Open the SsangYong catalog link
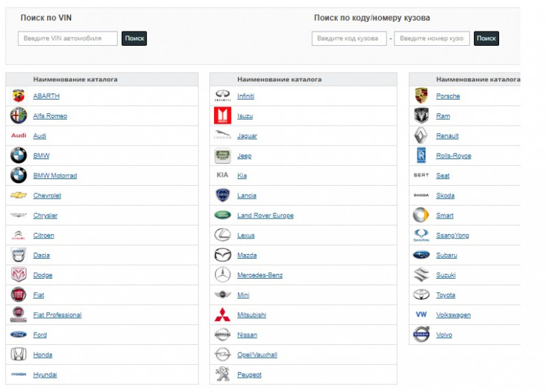 pos(453,236)
